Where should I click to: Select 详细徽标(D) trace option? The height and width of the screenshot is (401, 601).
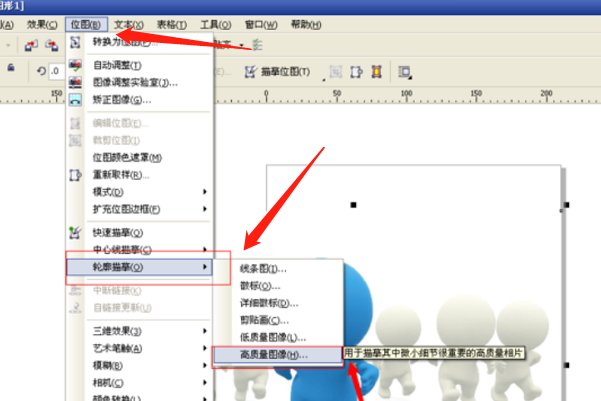point(278,303)
